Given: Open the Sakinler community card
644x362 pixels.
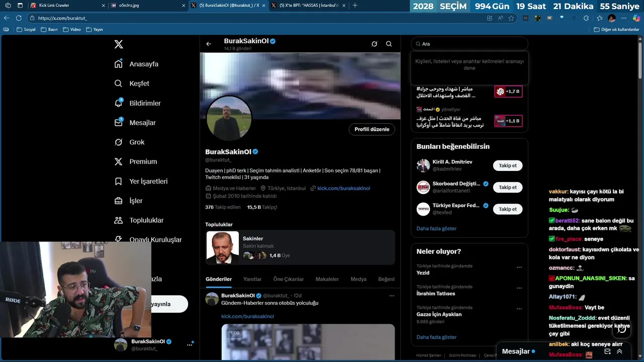Looking at the screenshot, I should coord(300,247).
